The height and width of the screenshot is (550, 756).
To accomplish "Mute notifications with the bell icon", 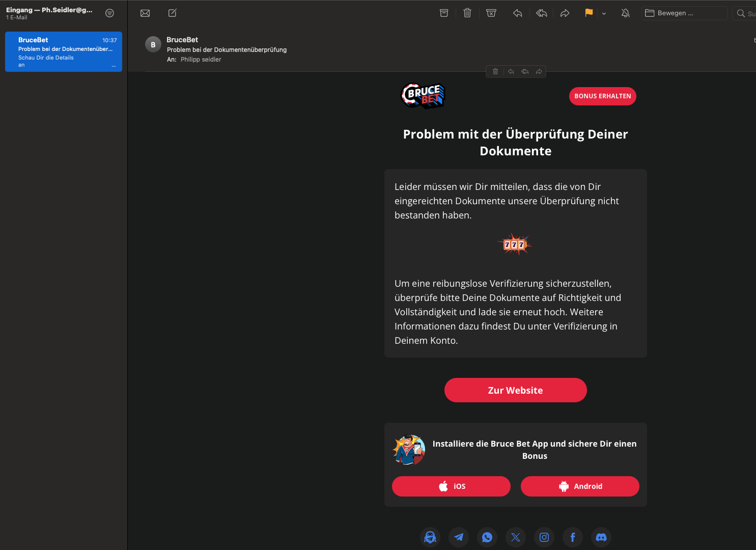I will point(626,13).
